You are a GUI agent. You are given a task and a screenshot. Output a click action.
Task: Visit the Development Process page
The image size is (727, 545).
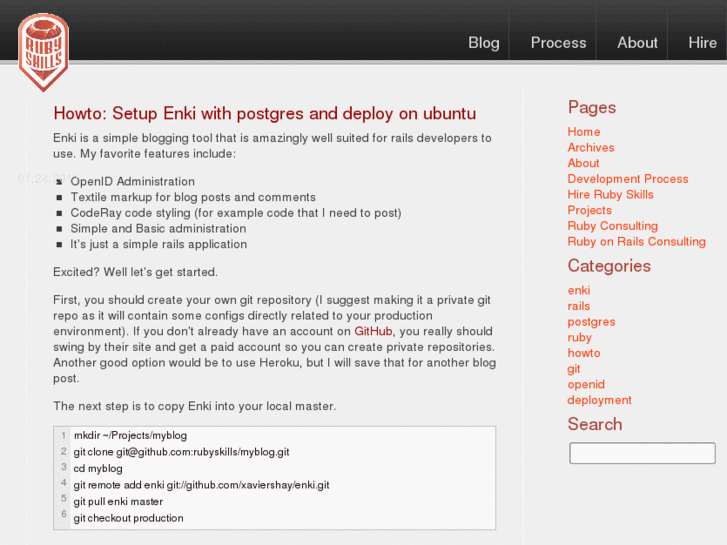pyautogui.click(x=628, y=179)
